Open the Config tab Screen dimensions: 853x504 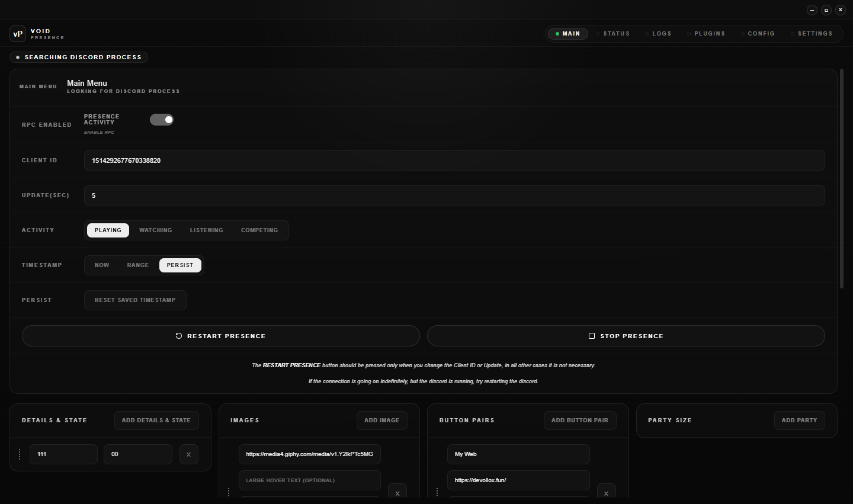pyautogui.click(x=758, y=34)
